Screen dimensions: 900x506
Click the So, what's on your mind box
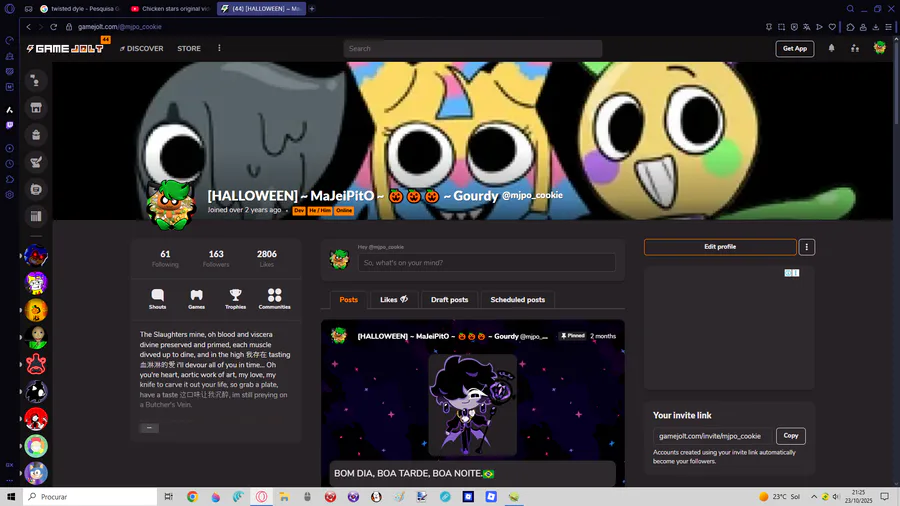[487, 263]
